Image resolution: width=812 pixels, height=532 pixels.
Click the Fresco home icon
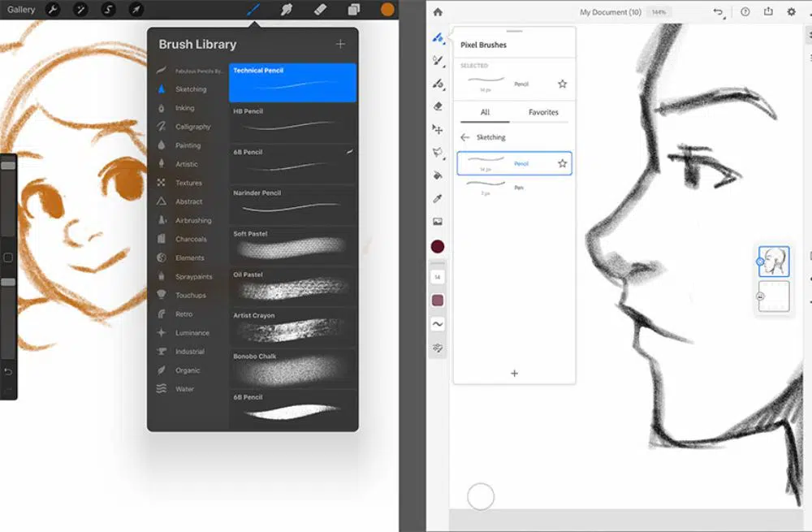438,12
